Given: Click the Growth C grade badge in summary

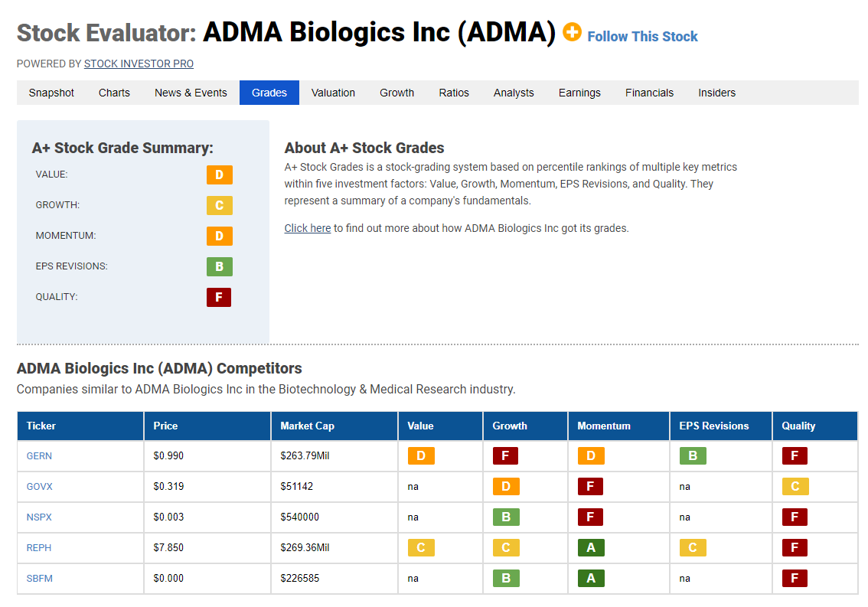Looking at the screenshot, I should 219,205.
